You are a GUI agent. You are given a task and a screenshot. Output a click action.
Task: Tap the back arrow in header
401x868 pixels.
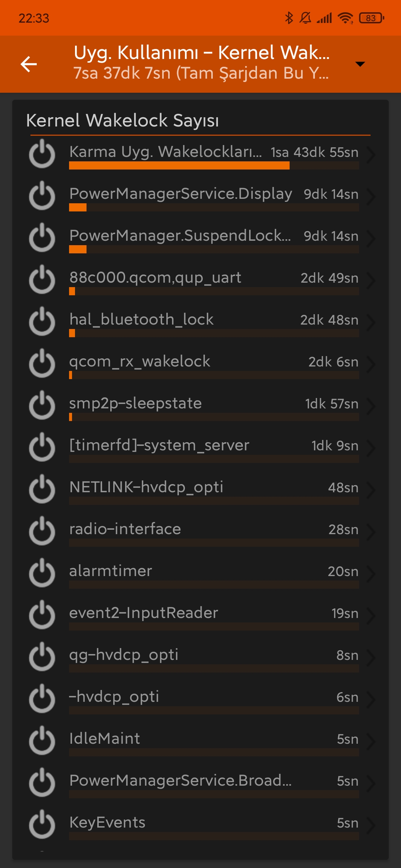coord(29,64)
